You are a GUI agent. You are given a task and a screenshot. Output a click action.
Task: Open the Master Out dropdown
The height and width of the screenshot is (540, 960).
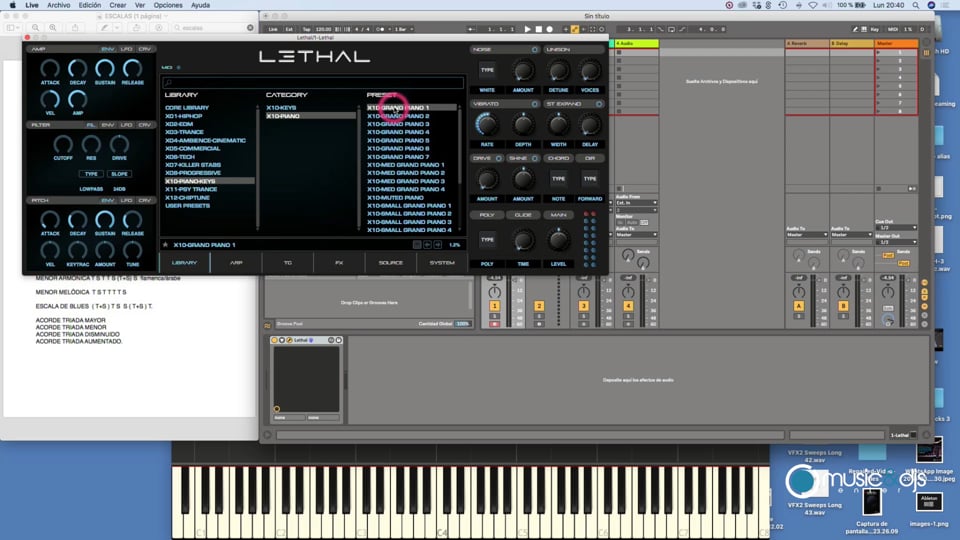pos(896,242)
